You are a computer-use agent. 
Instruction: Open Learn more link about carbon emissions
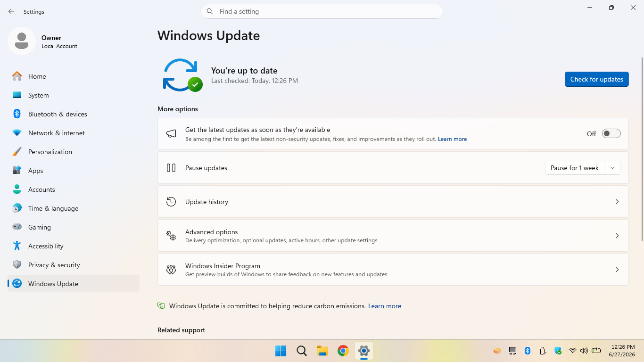click(385, 306)
